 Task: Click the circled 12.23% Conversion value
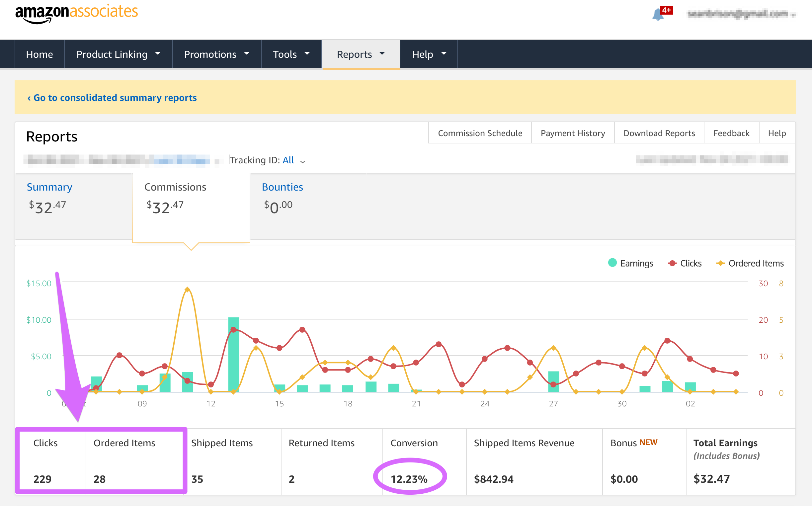[x=410, y=479]
